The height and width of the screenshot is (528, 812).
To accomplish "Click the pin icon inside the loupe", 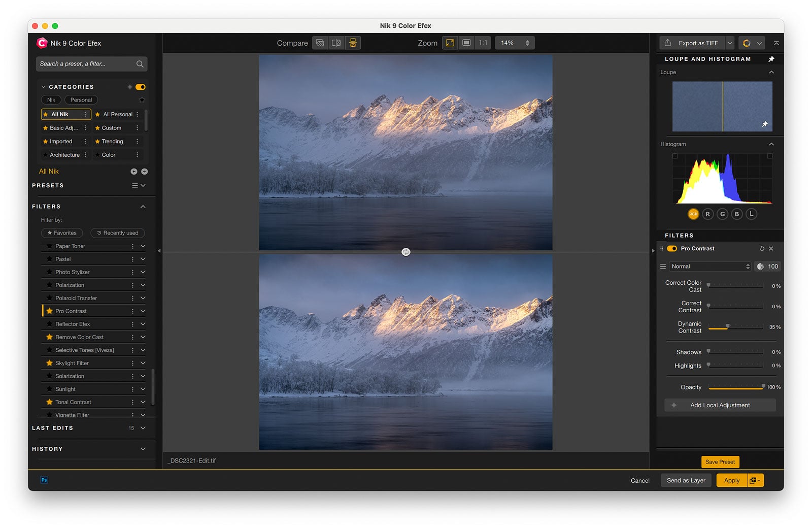I will (765, 124).
